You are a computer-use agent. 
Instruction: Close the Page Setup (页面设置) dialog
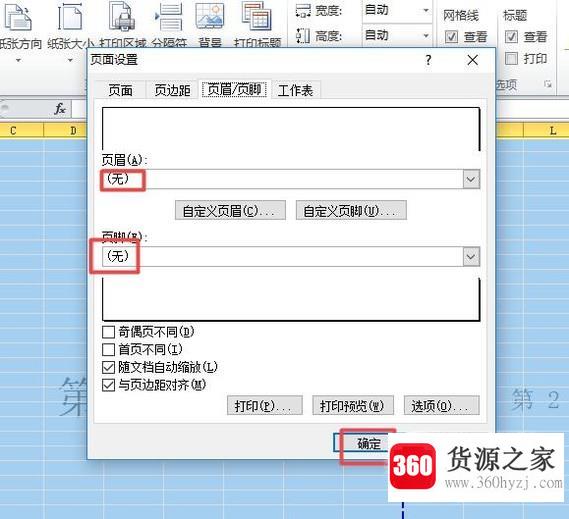472,60
